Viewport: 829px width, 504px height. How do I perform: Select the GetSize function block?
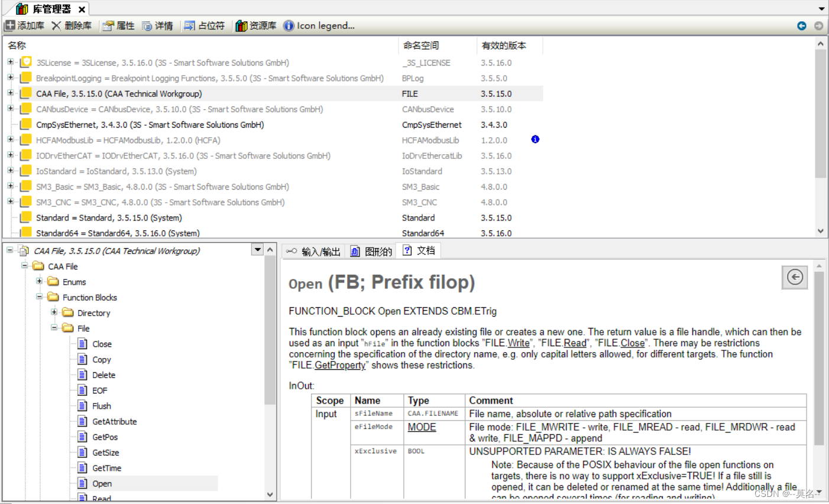[105, 453]
